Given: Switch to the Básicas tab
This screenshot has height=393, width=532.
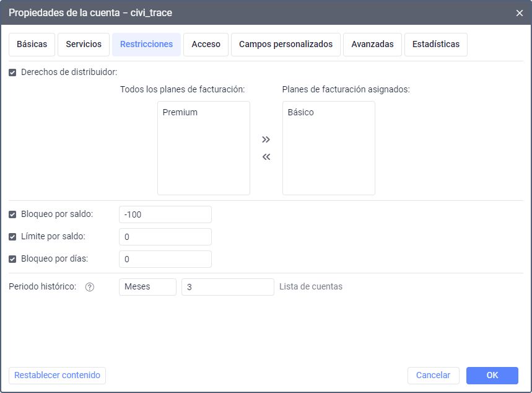Looking at the screenshot, I should (32, 45).
